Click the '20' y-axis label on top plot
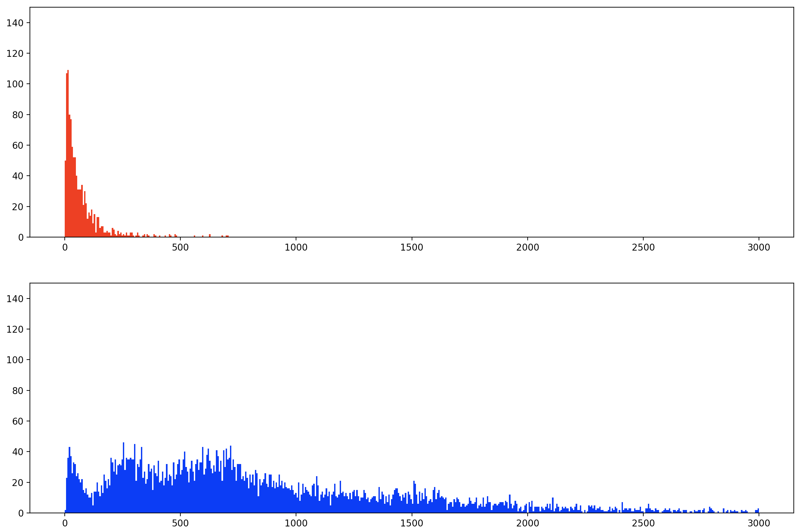Viewport: 801px width, 532px height. (x=18, y=207)
